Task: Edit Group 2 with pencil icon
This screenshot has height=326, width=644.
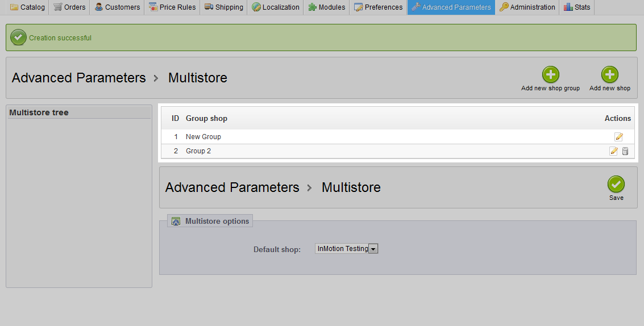Action: (x=614, y=151)
